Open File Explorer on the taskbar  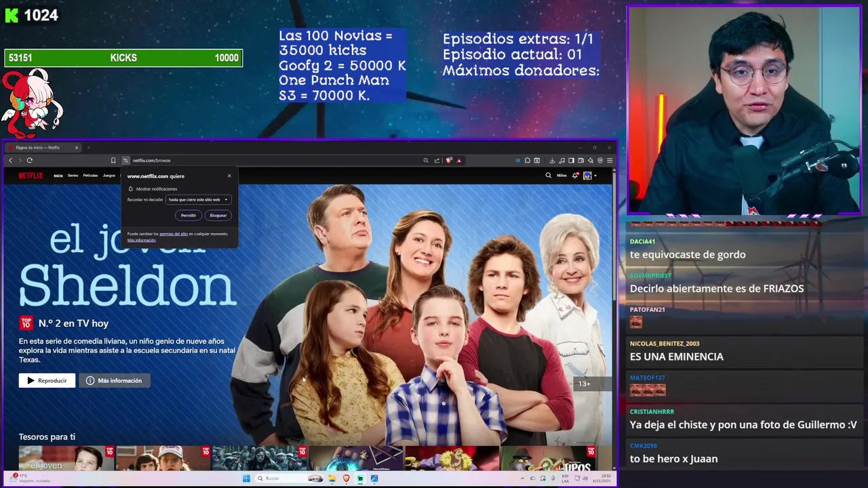coord(332,479)
